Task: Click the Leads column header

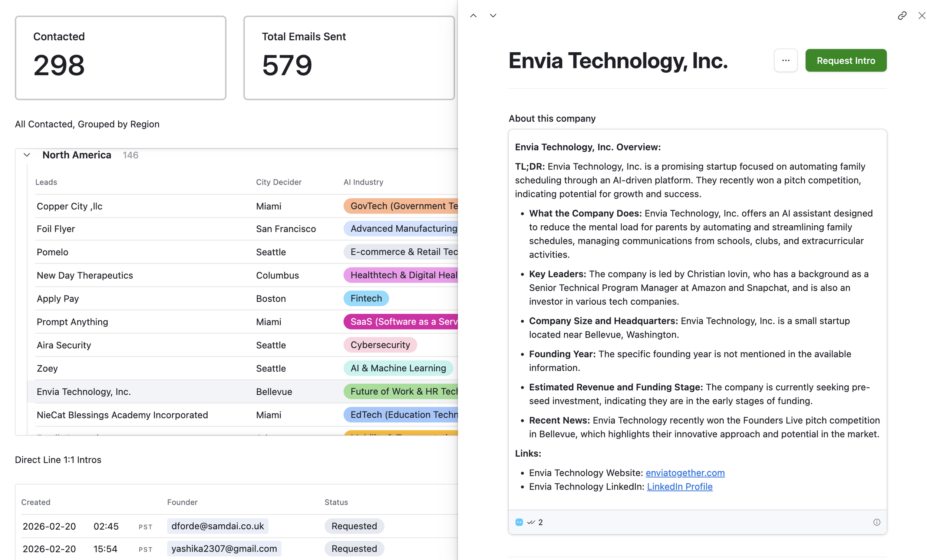Action: (x=46, y=182)
